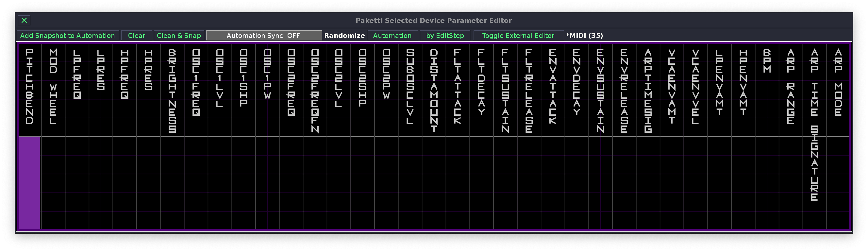Click Add Snapshot to Automation button

pos(67,36)
